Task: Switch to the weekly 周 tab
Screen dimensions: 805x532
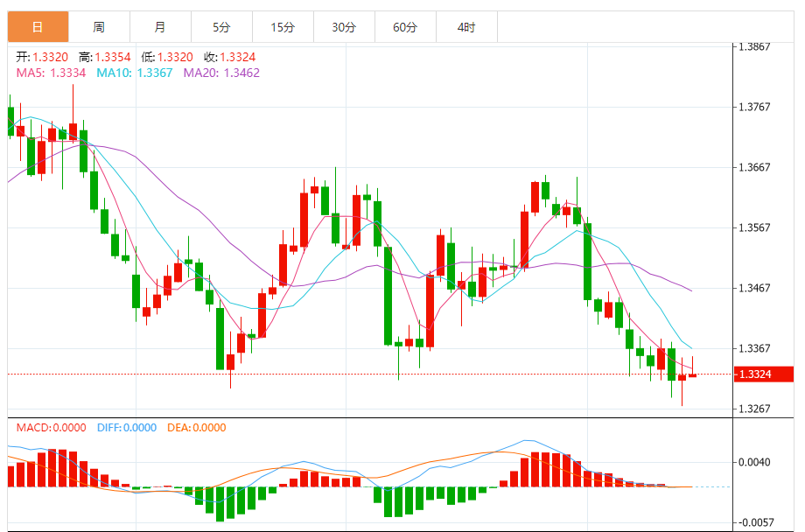Action: [99, 27]
